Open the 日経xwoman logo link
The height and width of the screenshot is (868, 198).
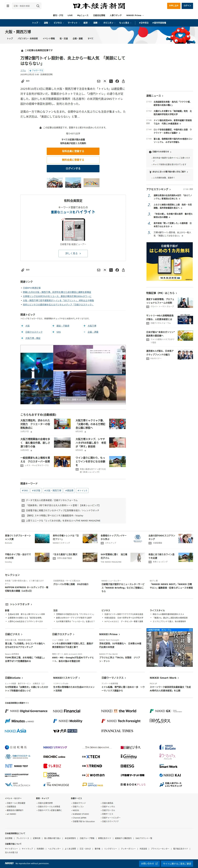tap(93, 775)
